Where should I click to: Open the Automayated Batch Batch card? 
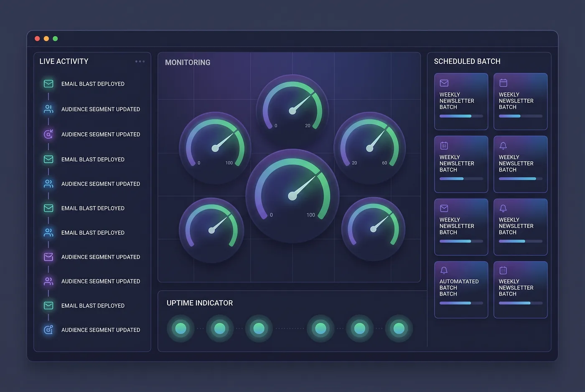(x=461, y=290)
